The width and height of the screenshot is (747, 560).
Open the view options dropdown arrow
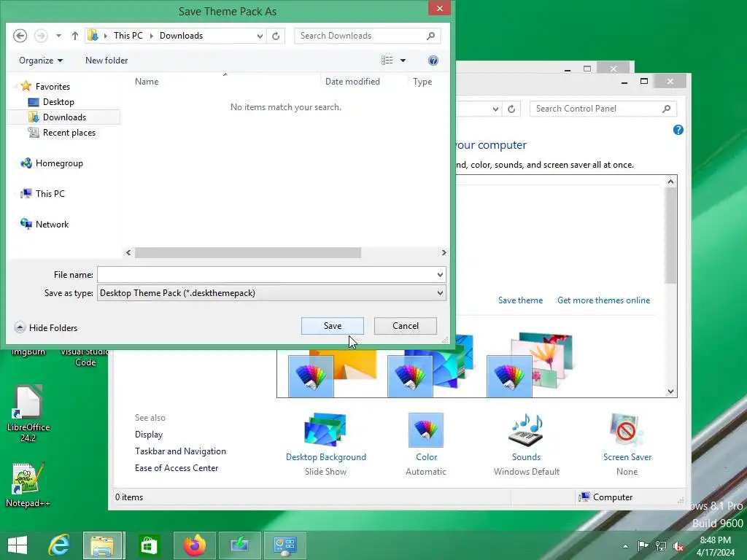[403, 61]
